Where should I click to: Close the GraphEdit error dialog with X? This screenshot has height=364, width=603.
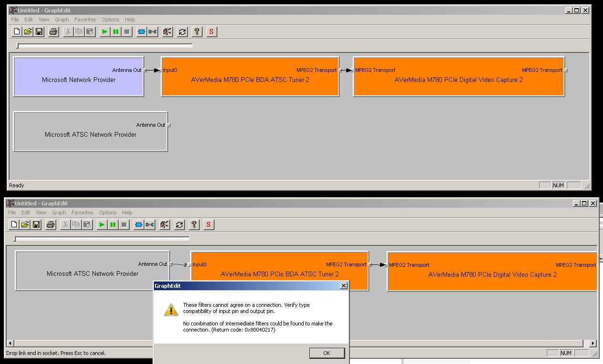(x=343, y=286)
